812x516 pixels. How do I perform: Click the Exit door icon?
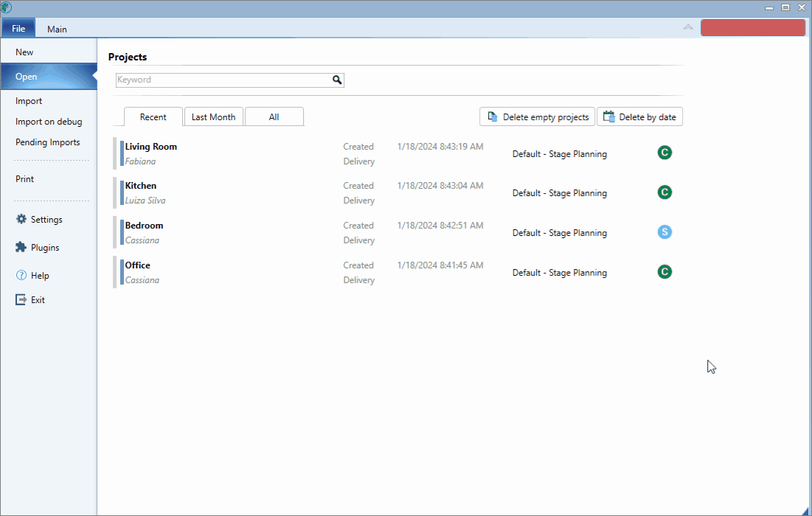(x=21, y=299)
